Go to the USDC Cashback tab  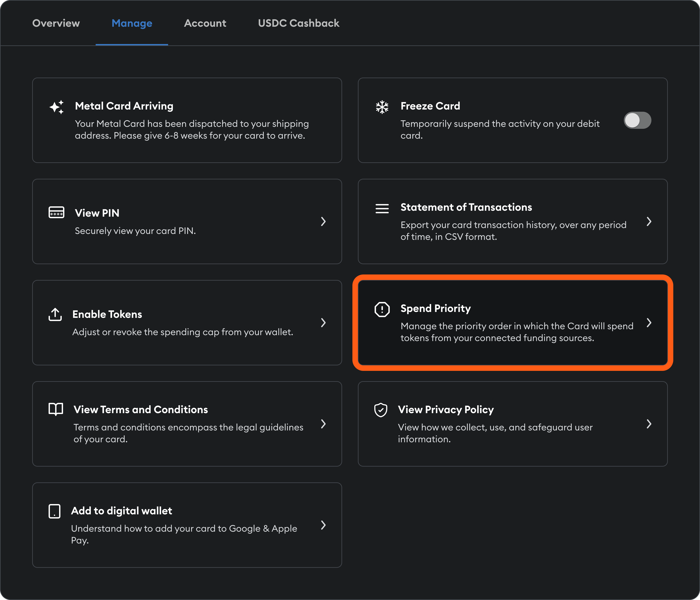(x=299, y=23)
